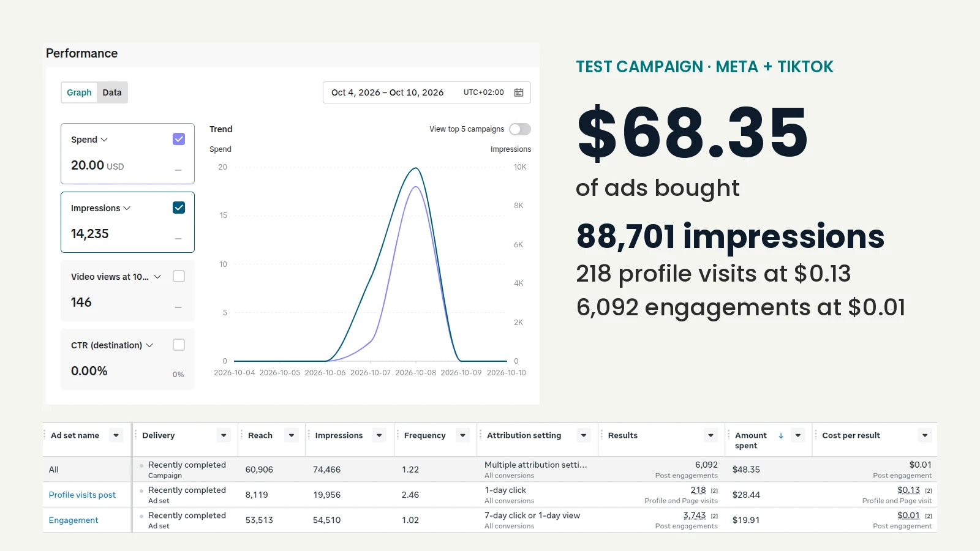
Task: Click the 2026-10-08 chart axis label
Action: coord(416,372)
